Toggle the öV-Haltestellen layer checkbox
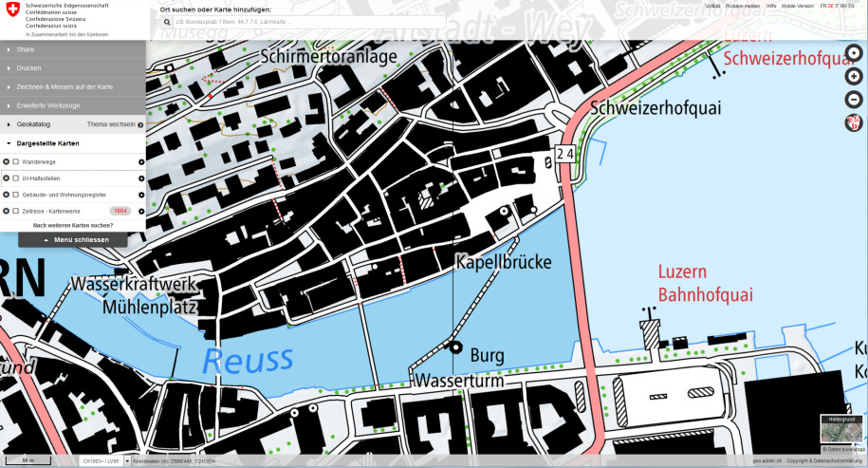 (x=16, y=178)
